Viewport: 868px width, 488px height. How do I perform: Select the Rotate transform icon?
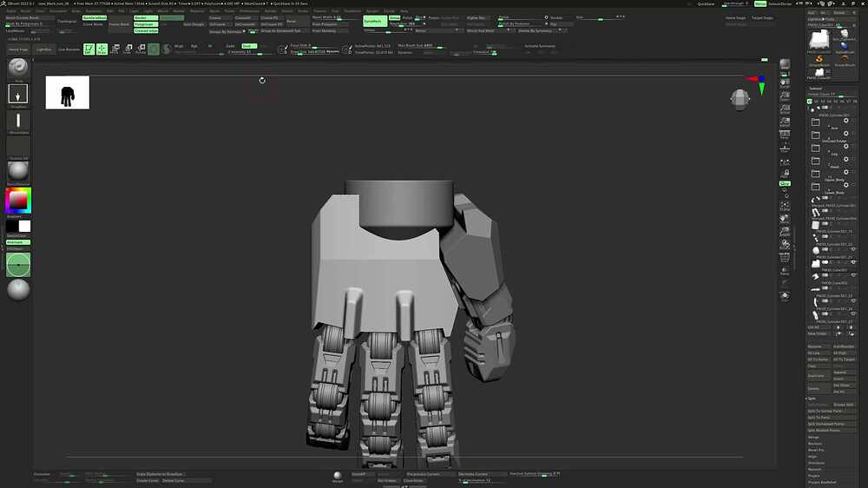pyautogui.click(x=141, y=49)
